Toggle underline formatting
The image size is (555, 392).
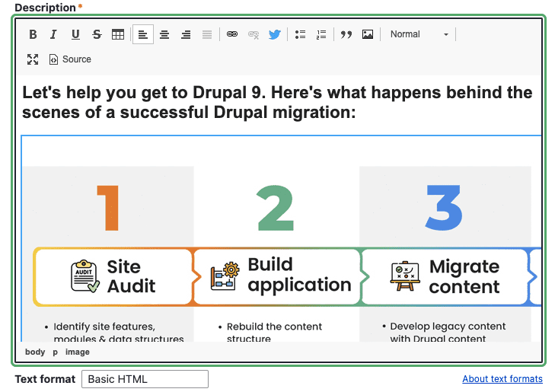pos(75,34)
